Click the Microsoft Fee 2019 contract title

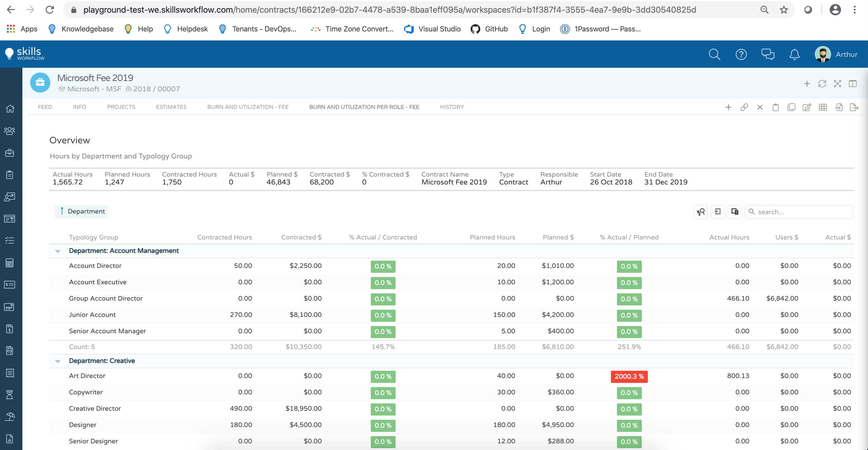[95, 77]
